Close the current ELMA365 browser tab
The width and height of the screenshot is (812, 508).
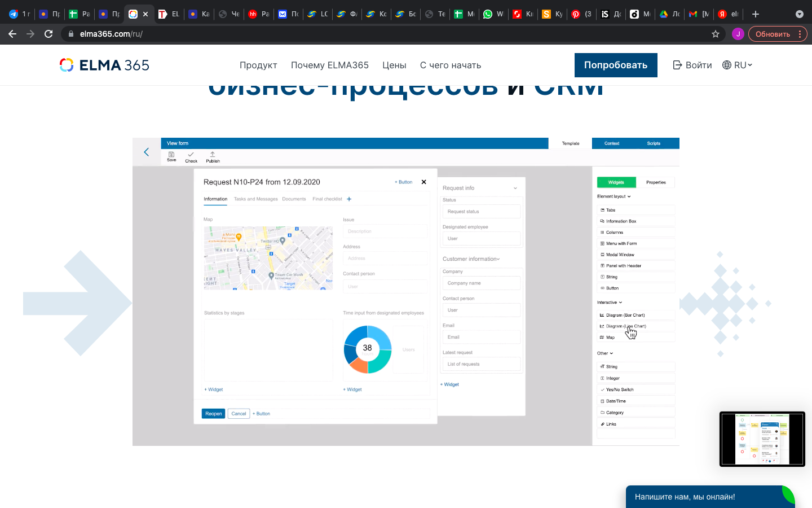pyautogui.click(x=145, y=14)
